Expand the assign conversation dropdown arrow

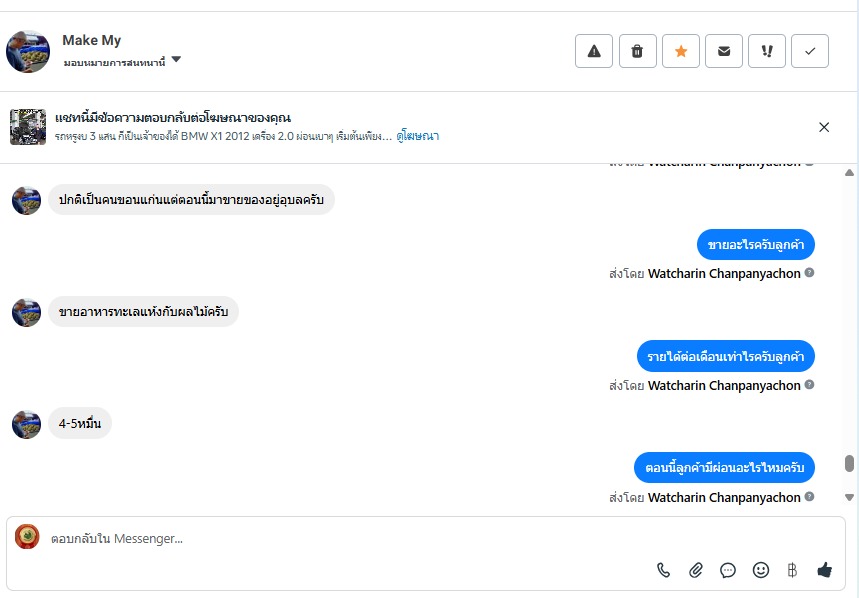point(176,60)
